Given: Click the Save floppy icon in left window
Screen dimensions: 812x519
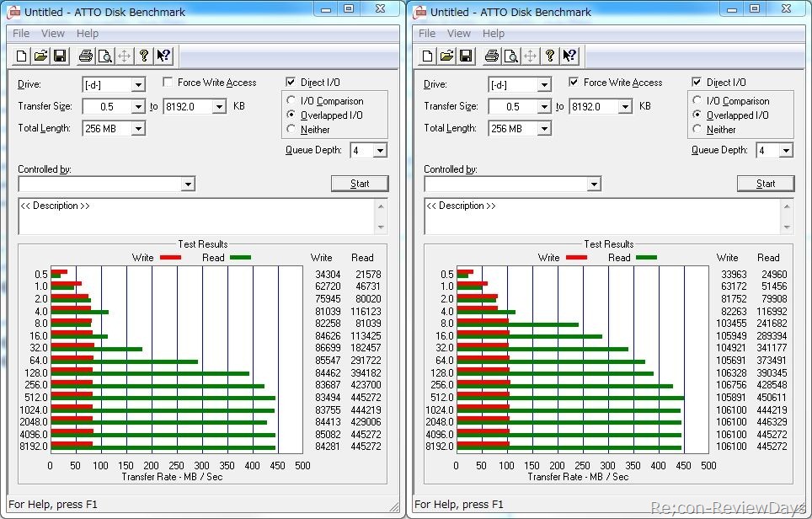Looking at the screenshot, I should coord(59,56).
